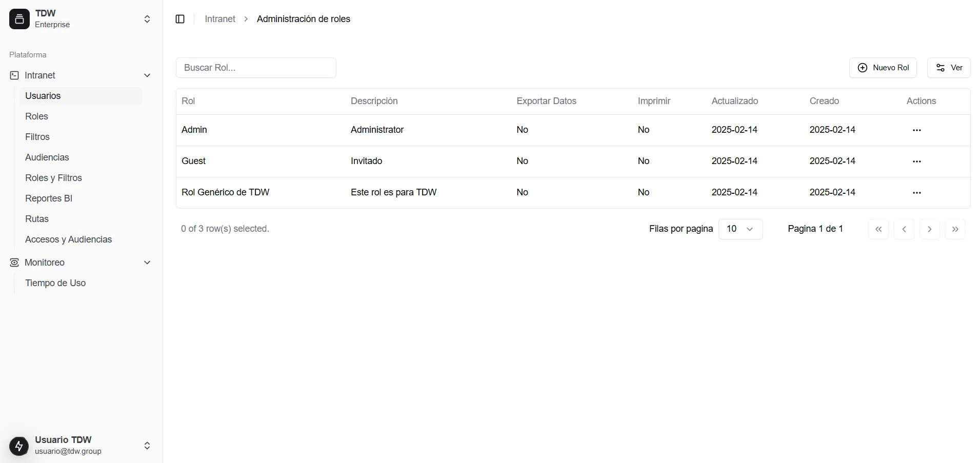Click the Pagina 1 de 1 label
Screen dimensions: 980x463
pos(815,229)
